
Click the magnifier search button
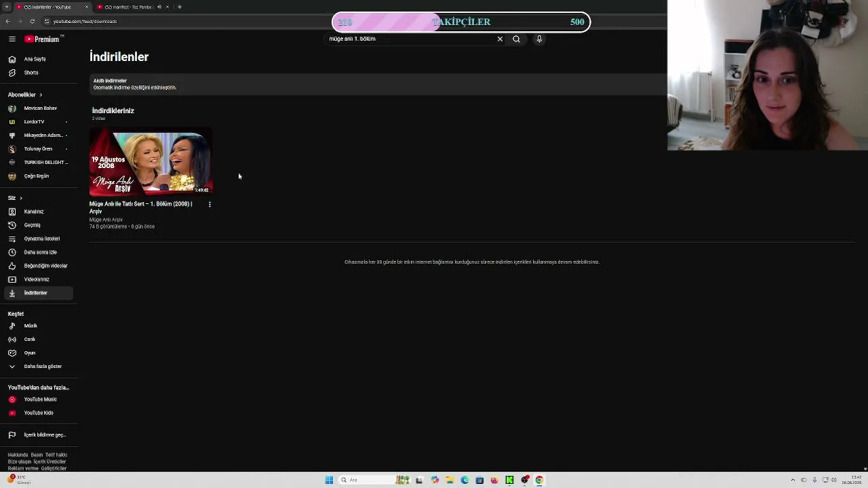pyautogui.click(x=517, y=39)
